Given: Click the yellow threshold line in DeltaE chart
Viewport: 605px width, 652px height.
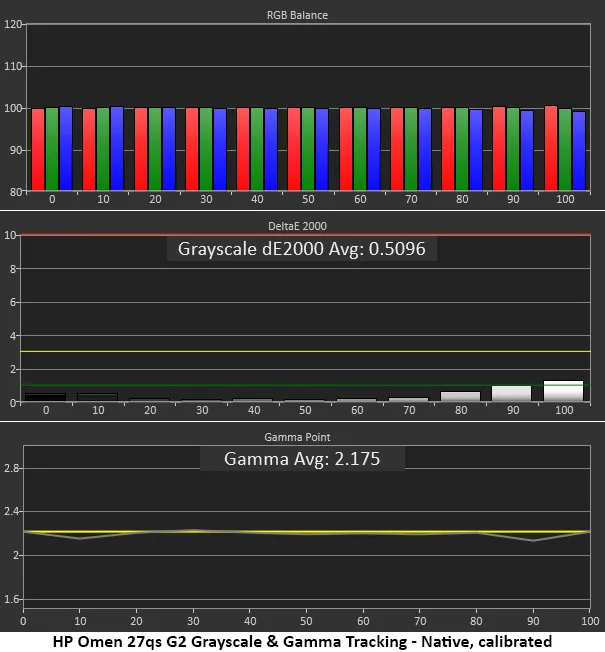Looking at the screenshot, I should coord(300,352).
